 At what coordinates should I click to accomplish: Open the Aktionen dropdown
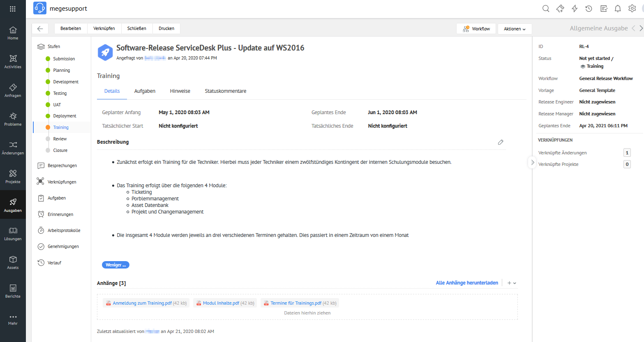[515, 29]
